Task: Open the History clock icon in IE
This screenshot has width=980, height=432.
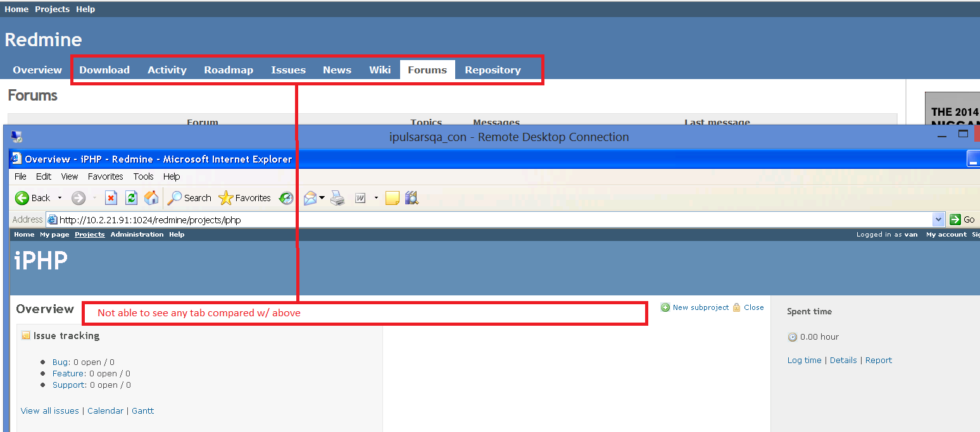Action: pos(287,198)
